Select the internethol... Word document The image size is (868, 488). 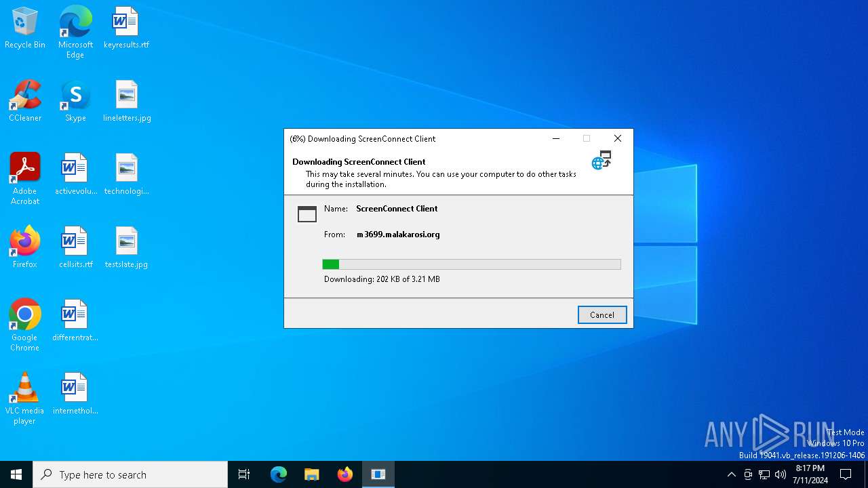coord(75,394)
